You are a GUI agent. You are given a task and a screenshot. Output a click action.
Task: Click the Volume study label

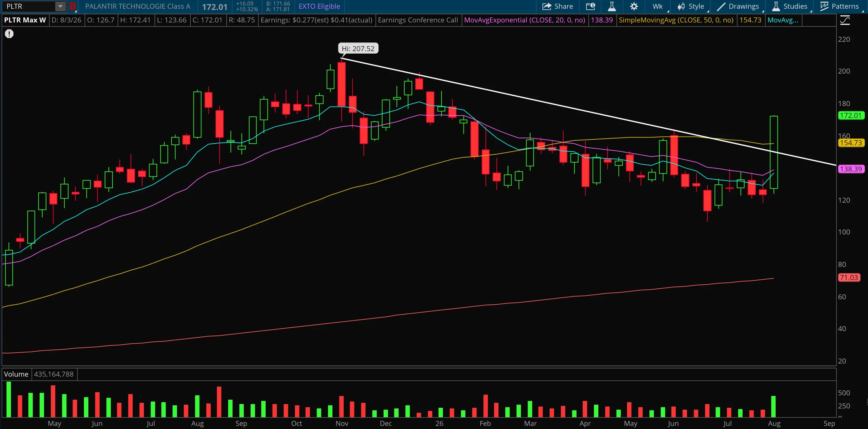(x=16, y=374)
